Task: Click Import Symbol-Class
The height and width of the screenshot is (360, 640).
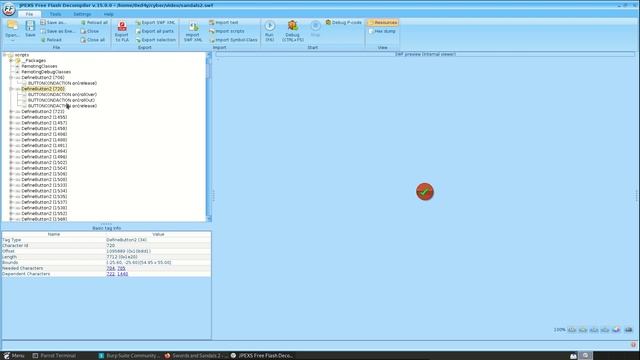Action: tap(233, 40)
